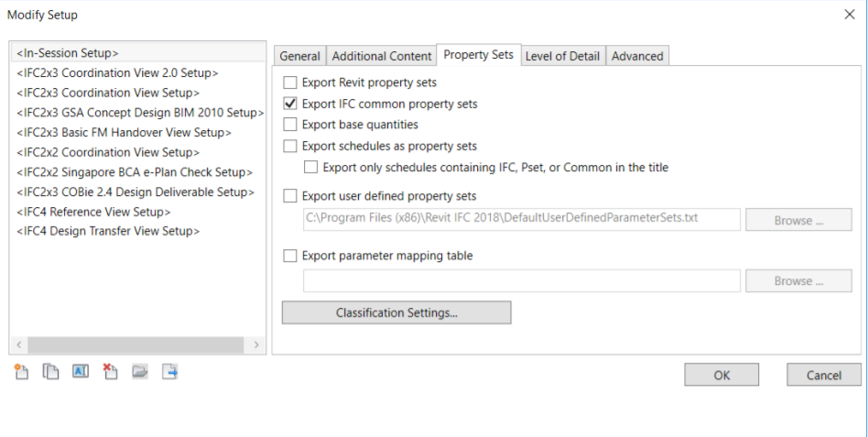Viewport: 868px width, 437px height.
Task: Select <IFC2x3 Coordination View Setup>
Action: (137, 93)
